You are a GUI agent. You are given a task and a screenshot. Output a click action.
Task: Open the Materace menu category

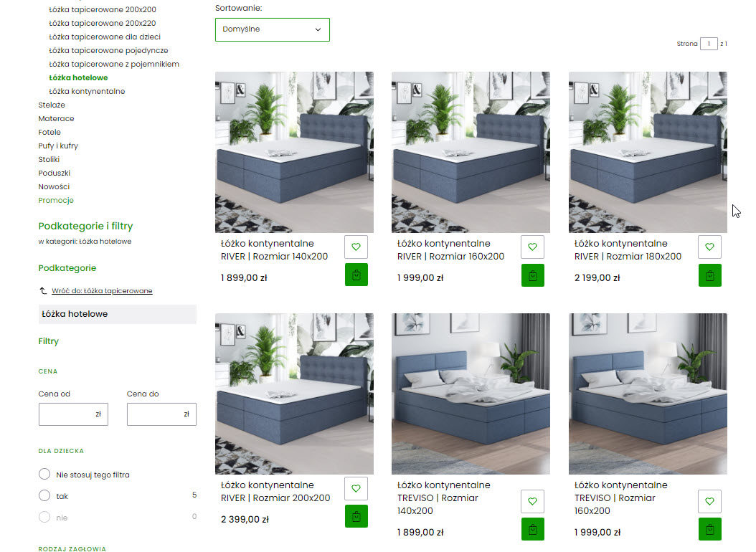pos(57,118)
